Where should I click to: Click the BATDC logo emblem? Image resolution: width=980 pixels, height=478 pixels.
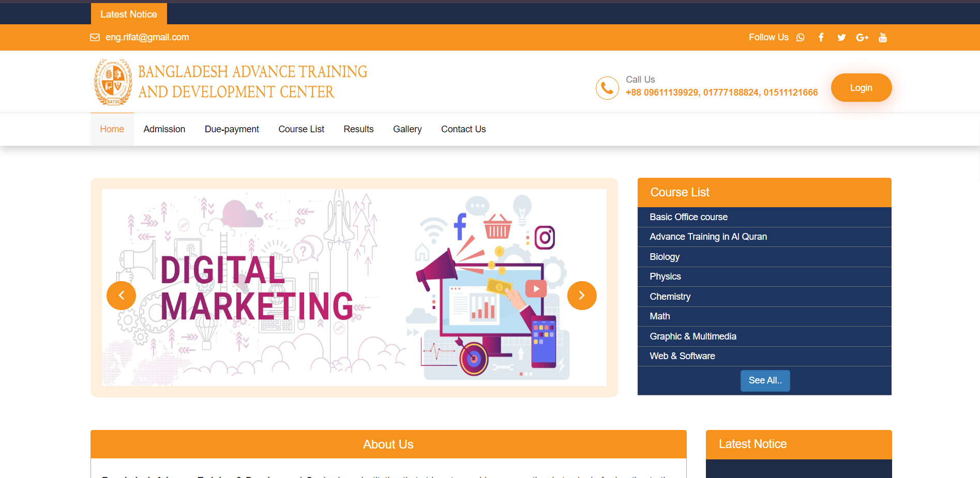(113, 82)
